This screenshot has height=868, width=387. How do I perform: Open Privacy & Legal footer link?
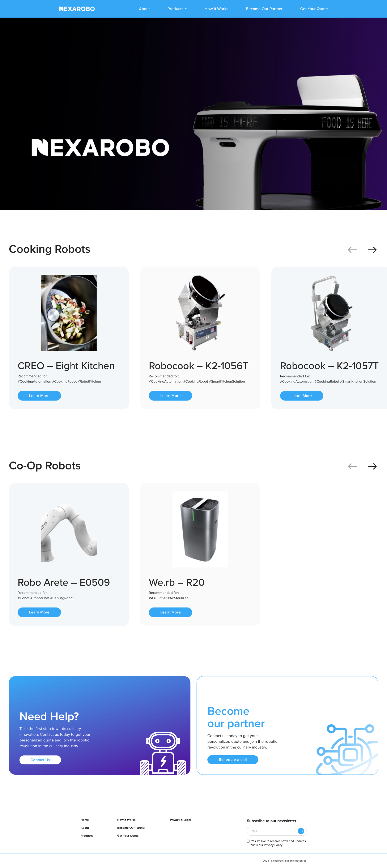pos(180,820)
